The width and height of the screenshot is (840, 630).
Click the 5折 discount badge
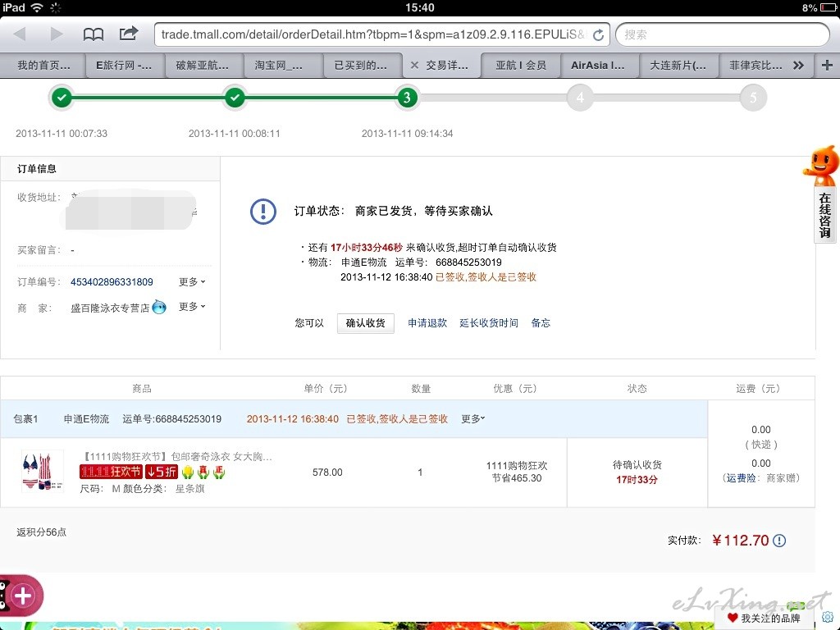(x=162, y=472)
